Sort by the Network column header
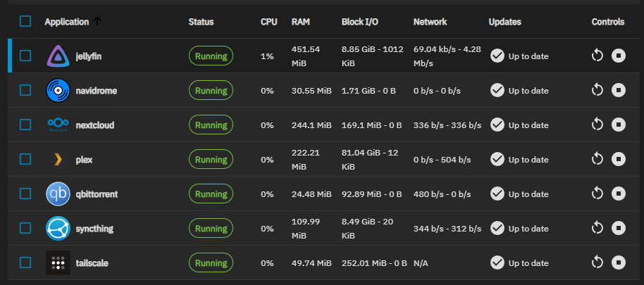The image size is (644, 285). tap(430, 22)
